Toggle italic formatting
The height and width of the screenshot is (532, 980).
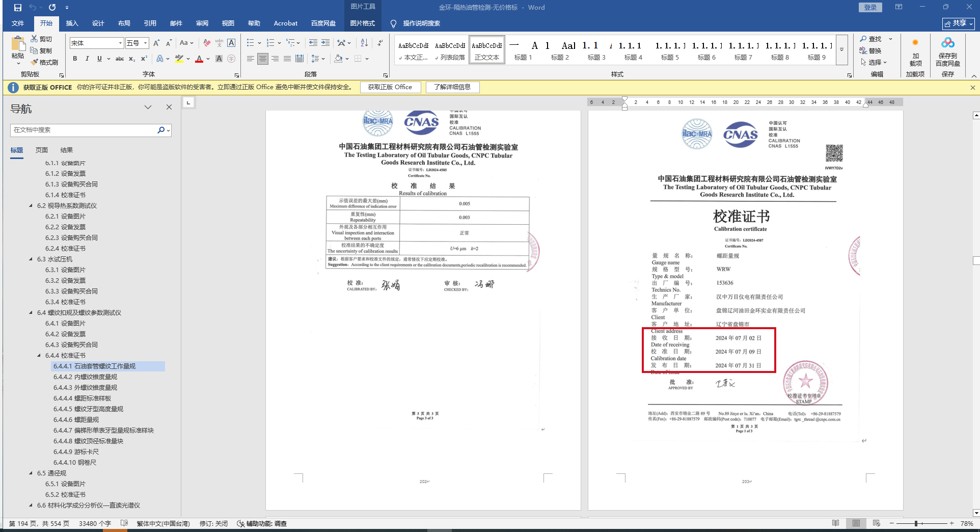coord(87,59)
